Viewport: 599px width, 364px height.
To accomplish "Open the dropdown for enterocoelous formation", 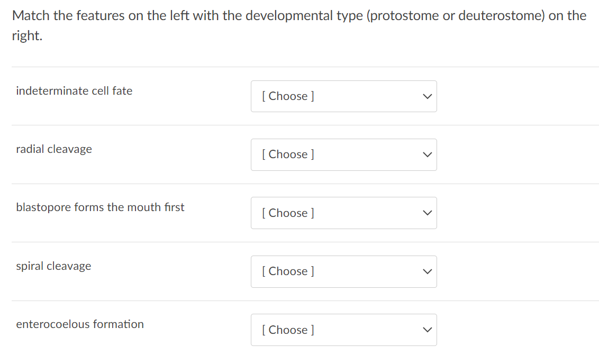I will point(344,330).
